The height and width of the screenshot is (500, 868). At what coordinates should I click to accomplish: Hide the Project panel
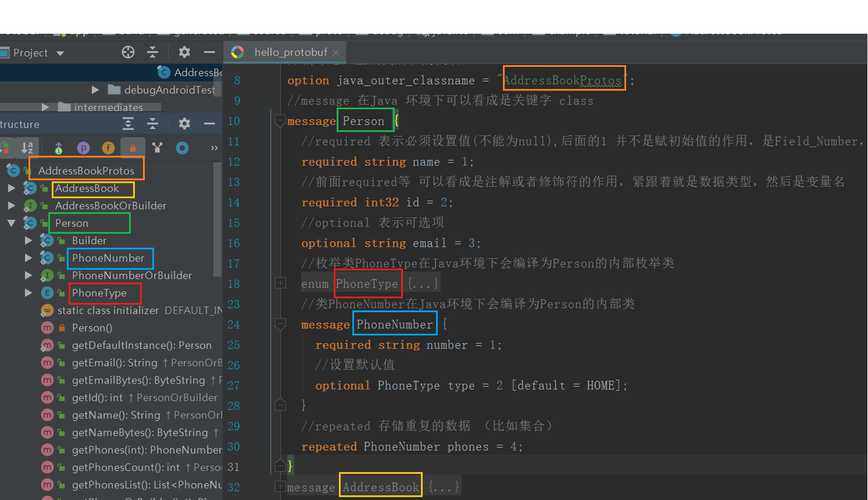209,52
